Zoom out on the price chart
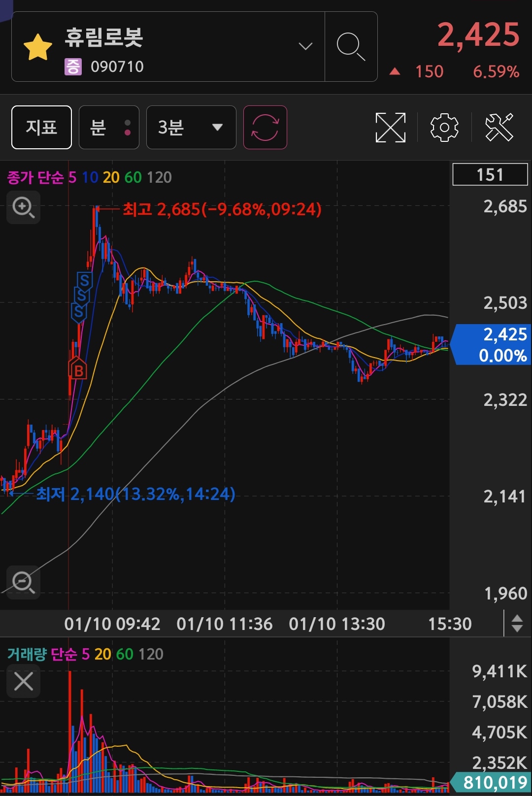Image resolution: width=532 pixels, height=796 pixels. (x=23, y=582)
